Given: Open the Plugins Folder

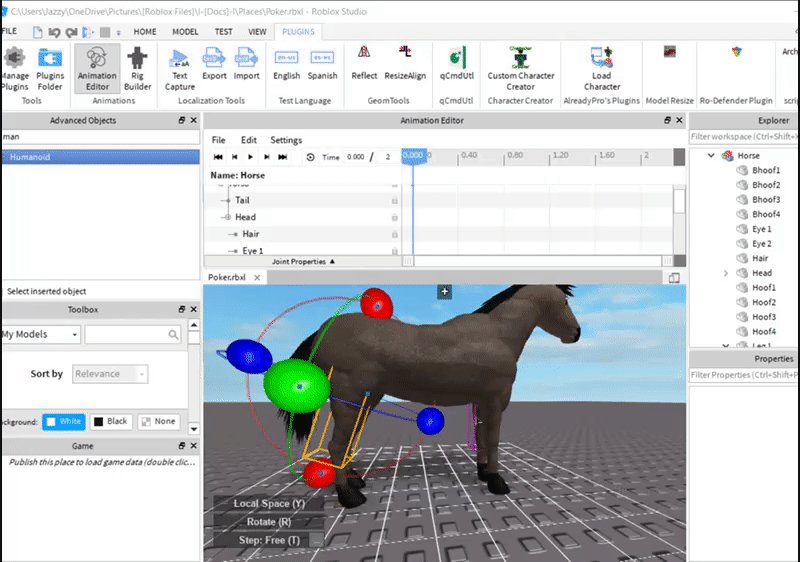Looking at the screenshot, I should [x=49, y=68].
